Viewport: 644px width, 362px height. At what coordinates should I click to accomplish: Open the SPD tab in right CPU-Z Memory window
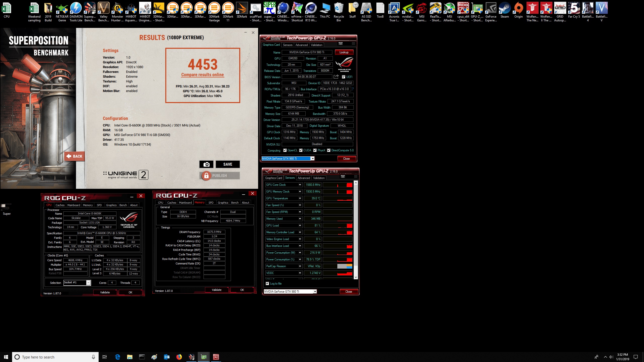[211, 203]
